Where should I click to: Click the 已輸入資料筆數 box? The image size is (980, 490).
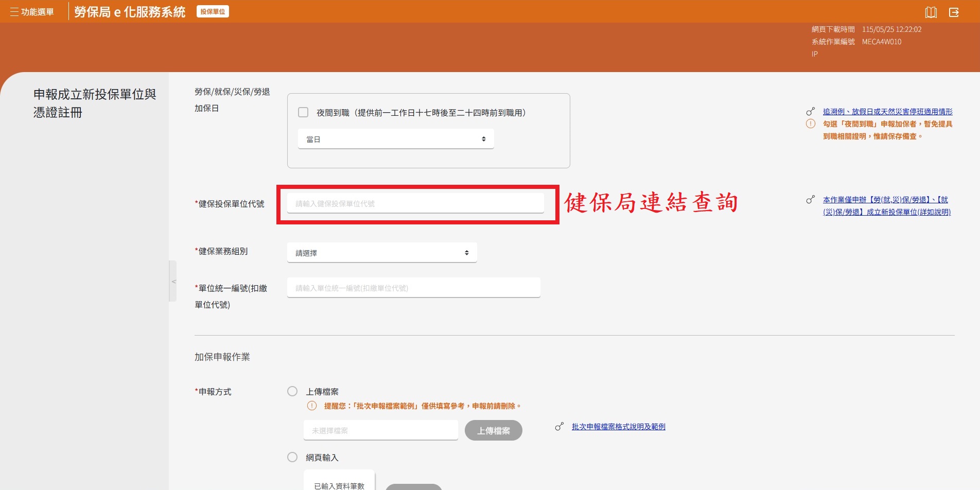click(x=339, y=480)
